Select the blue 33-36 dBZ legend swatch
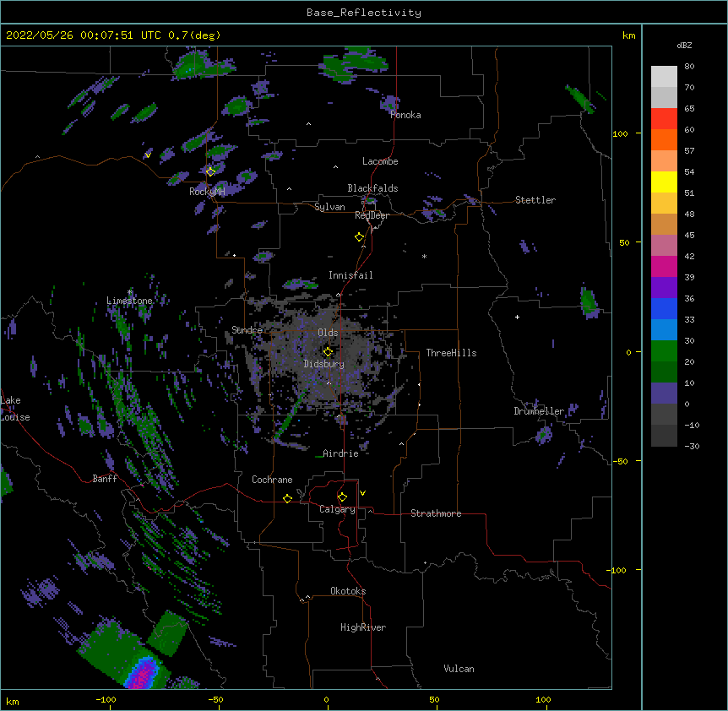The height and width of the screenshot is (711, 728). 664,308
